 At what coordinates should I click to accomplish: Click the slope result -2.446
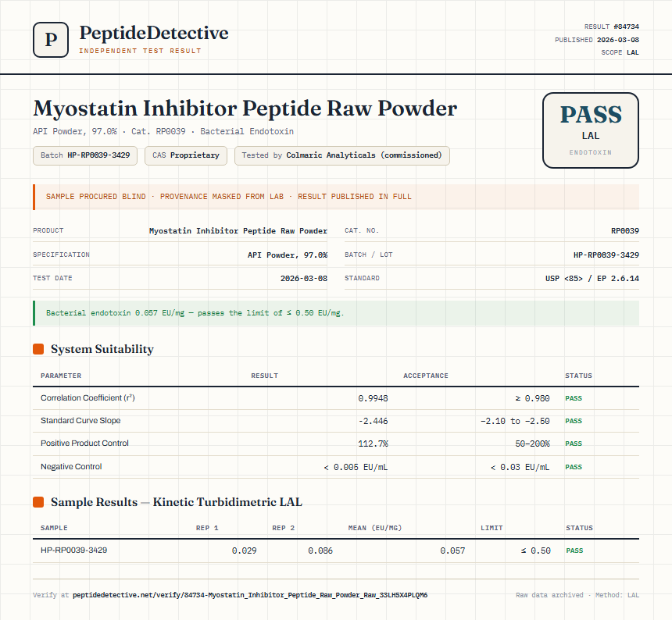(x=373, y=421)
